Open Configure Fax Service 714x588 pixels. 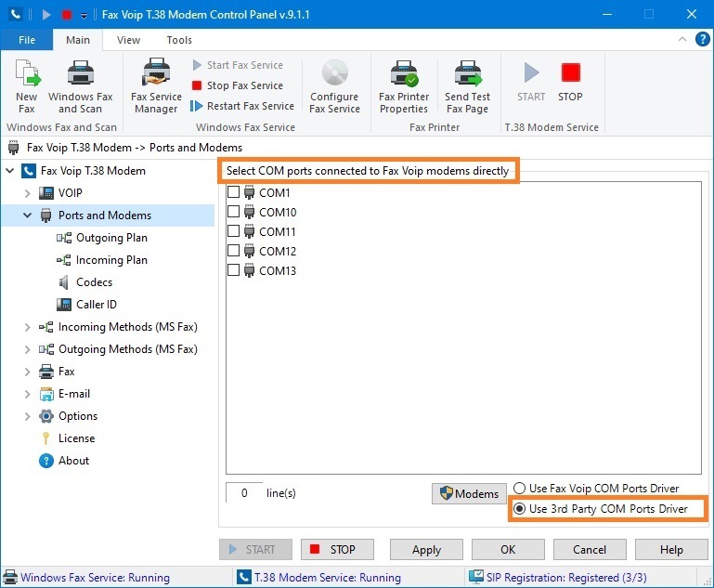coord(334,86)
